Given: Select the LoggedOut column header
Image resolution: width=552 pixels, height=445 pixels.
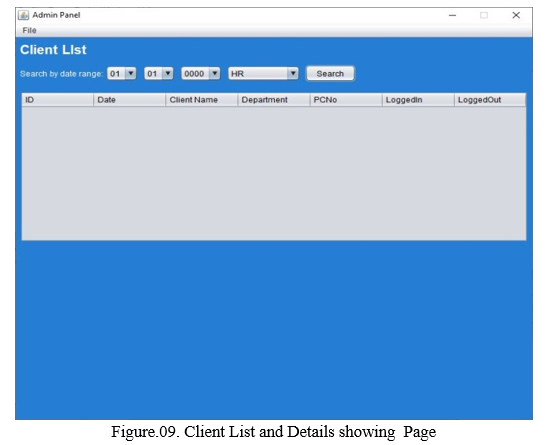Looking at the screenshot, I should pyautogui.click(x=490, y=100).
